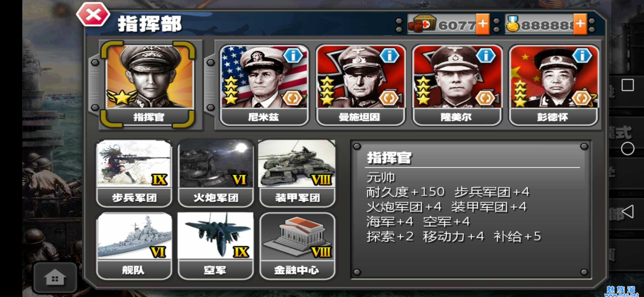Viewport: 644px width, 297px height.
Task: Tap the Android home circle button
Action: [x=628, y=148]
